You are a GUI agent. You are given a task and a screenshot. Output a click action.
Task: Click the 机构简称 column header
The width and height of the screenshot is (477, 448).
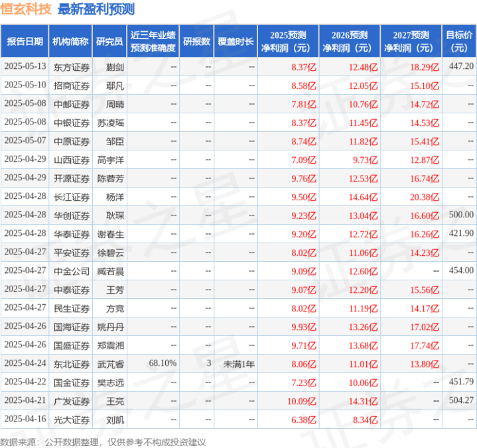(70, 41)
